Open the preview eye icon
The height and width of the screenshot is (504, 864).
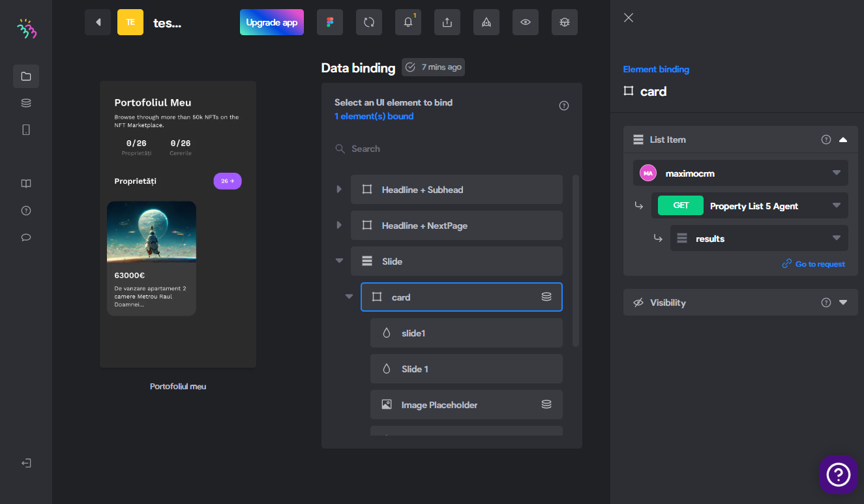coord(526,22)
